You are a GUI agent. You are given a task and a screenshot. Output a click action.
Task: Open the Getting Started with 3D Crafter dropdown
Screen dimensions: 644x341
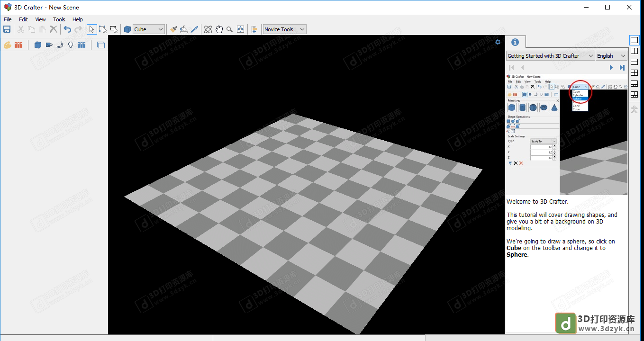coord(550,56)
